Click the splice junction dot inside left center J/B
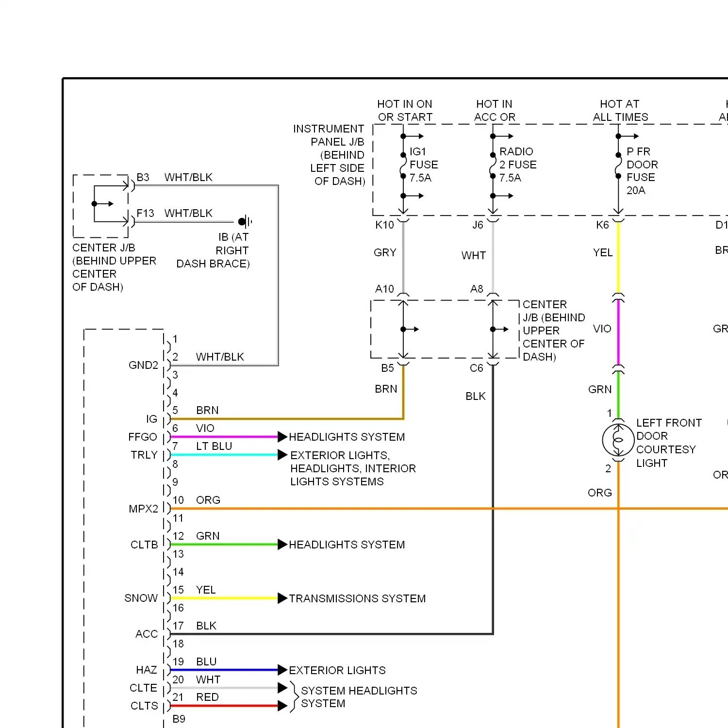The width and height of the screenshot is (728, 728). tap(94, 204)
